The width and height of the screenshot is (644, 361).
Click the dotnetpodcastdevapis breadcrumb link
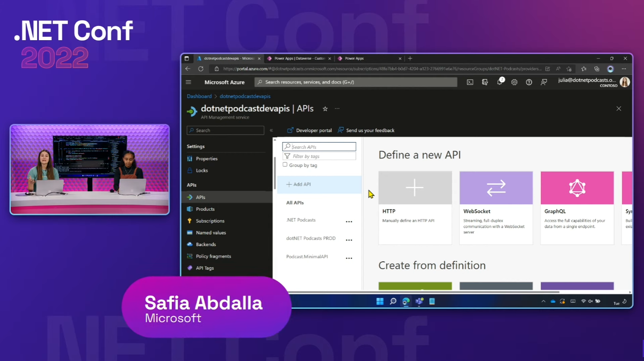click(245, 96)
